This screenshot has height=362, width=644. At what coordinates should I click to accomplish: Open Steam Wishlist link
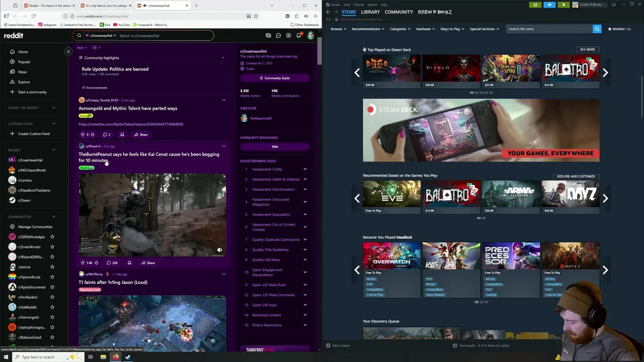(x=619, y=29)
